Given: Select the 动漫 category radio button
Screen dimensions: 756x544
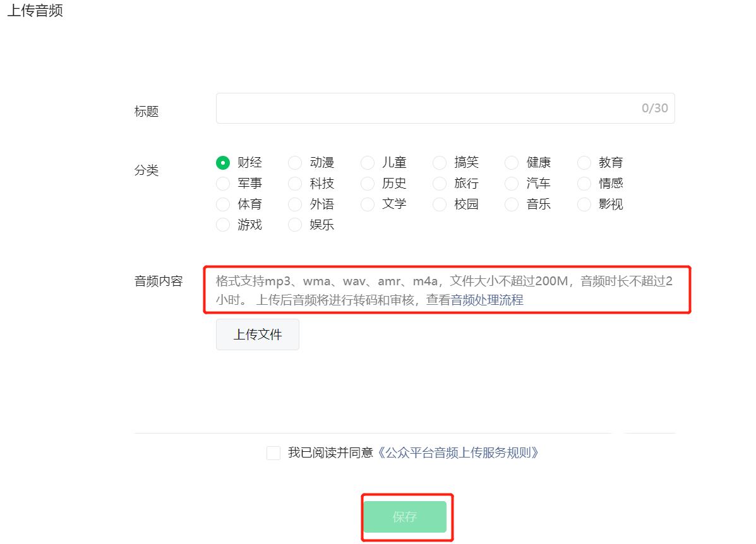Looking at the screenshot, I should click(295, 163).
